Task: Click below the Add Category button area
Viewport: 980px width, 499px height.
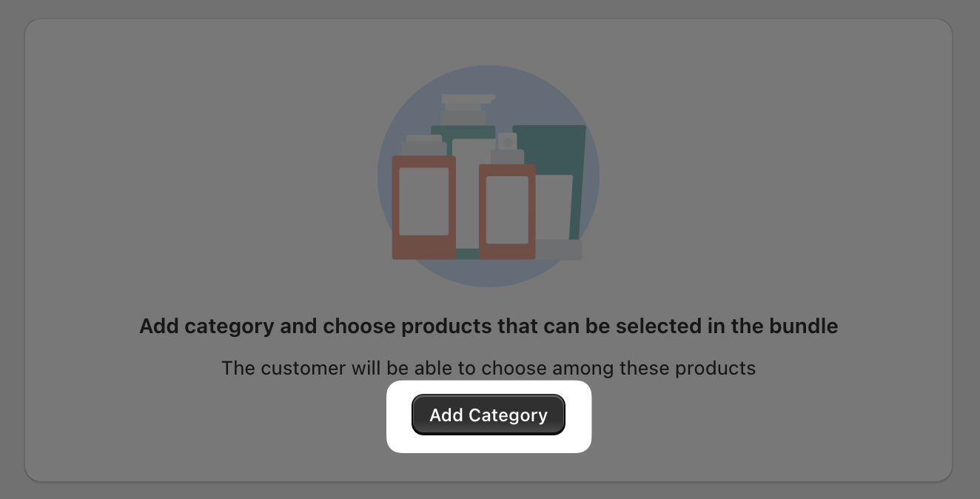Action: pos(489,466)
